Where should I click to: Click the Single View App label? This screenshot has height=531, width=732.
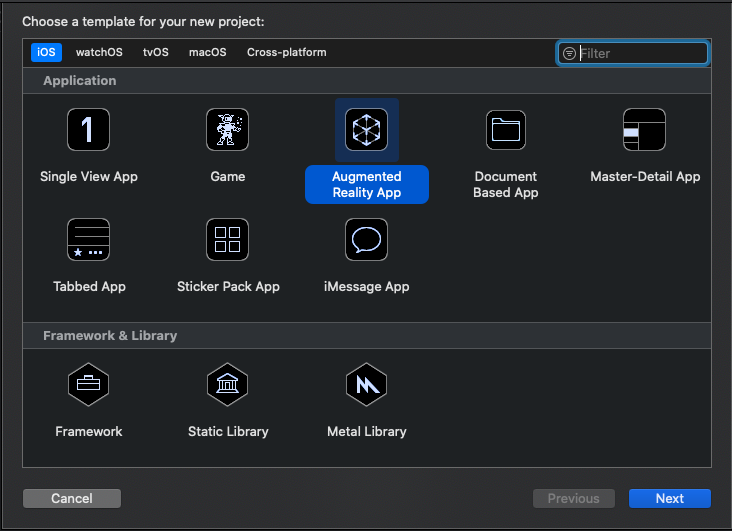click(x=89, y=177)
